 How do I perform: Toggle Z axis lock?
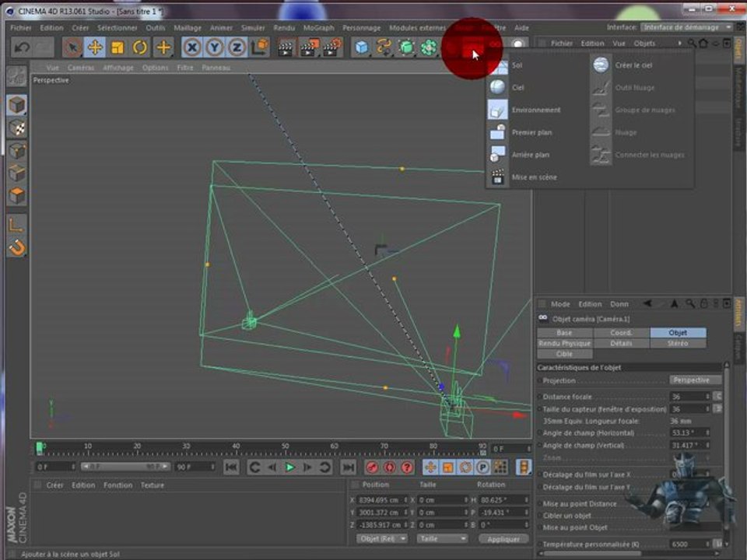pos(237,47)
